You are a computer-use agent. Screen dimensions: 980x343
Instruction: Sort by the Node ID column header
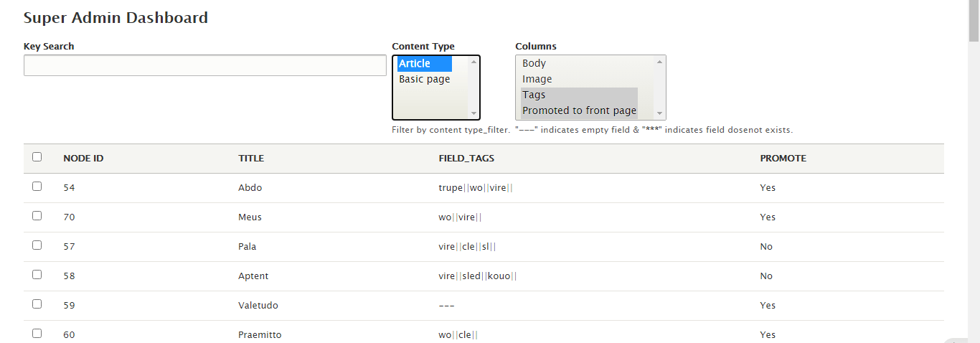point(83,159)
